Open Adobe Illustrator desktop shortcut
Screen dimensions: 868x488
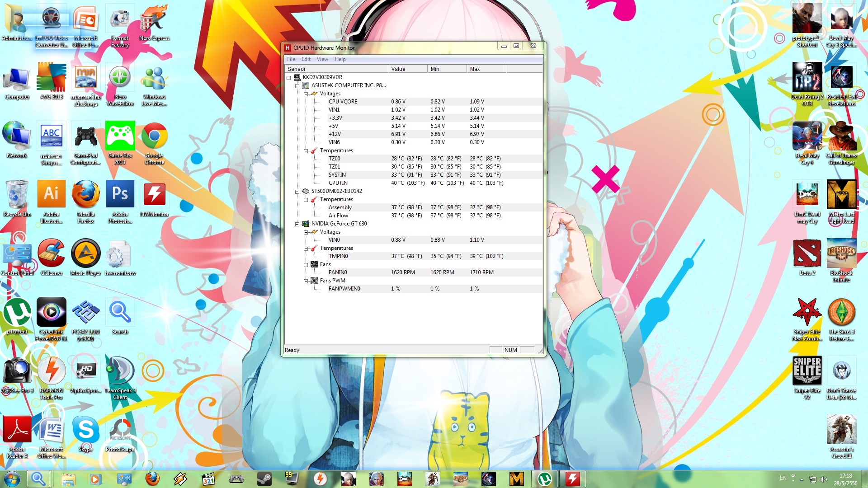51,195
